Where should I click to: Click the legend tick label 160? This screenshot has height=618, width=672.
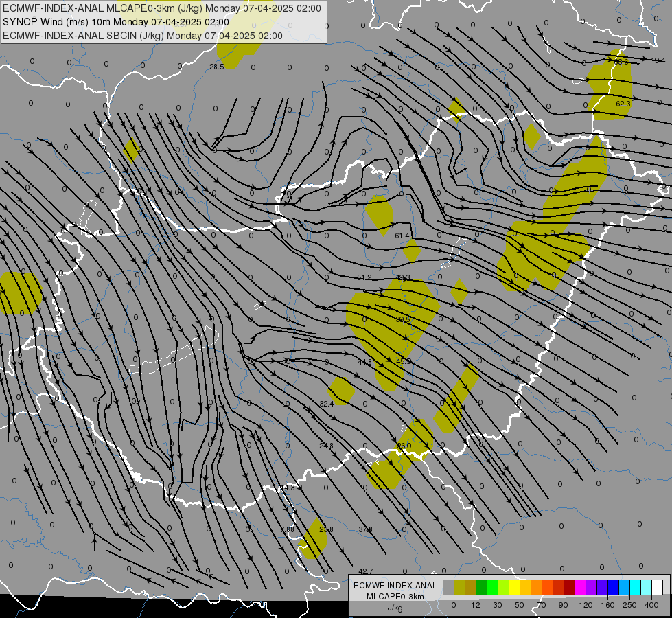(607, 605)
